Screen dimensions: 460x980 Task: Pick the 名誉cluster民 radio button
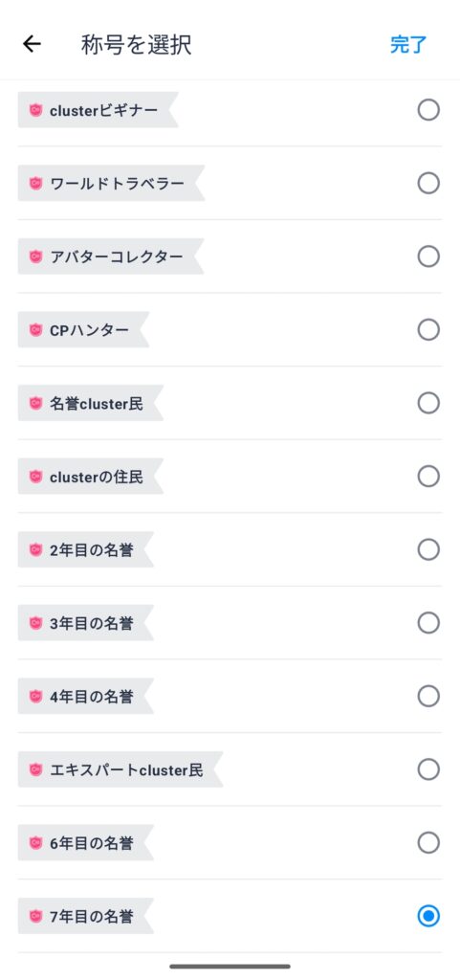pyautogui.click(x=428, y=403)
